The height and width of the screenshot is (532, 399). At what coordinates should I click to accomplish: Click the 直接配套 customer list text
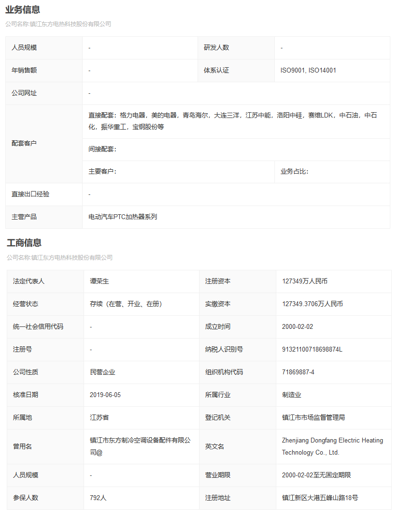pyautogui.click(x=232, y=121)
